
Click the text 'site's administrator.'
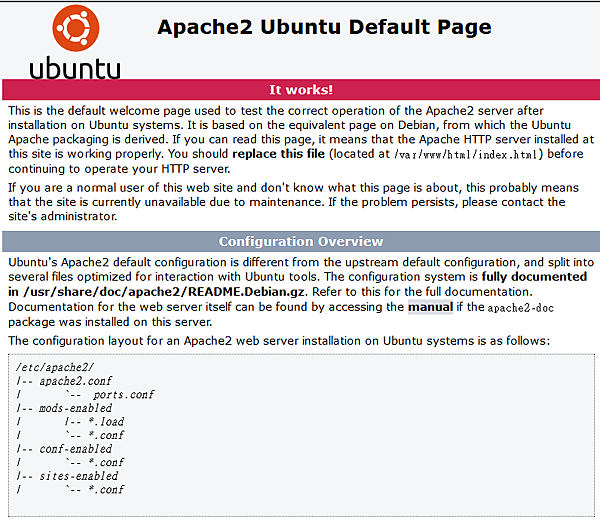[63, 217]
